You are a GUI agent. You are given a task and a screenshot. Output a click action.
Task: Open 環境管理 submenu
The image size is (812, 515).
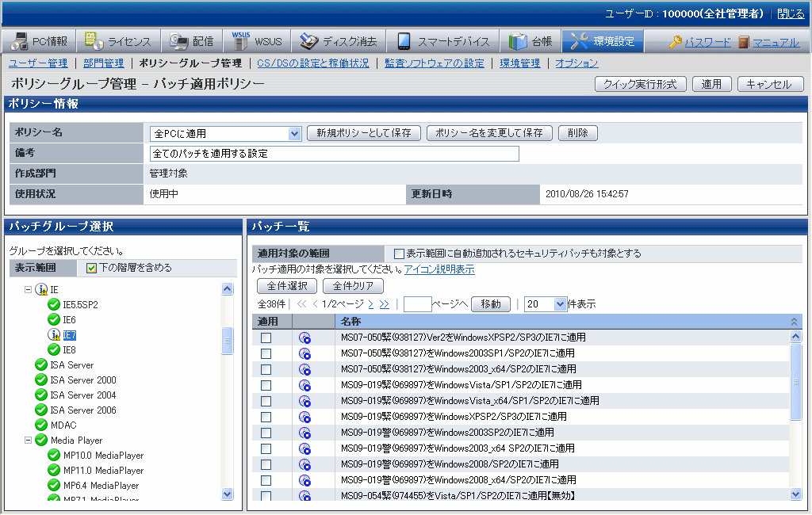[520, 63]
